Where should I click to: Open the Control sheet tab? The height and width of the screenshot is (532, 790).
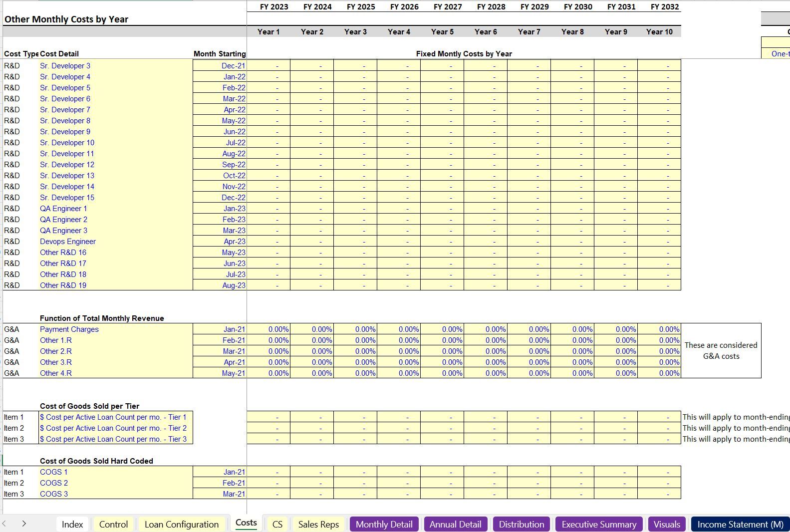point(113,524)
